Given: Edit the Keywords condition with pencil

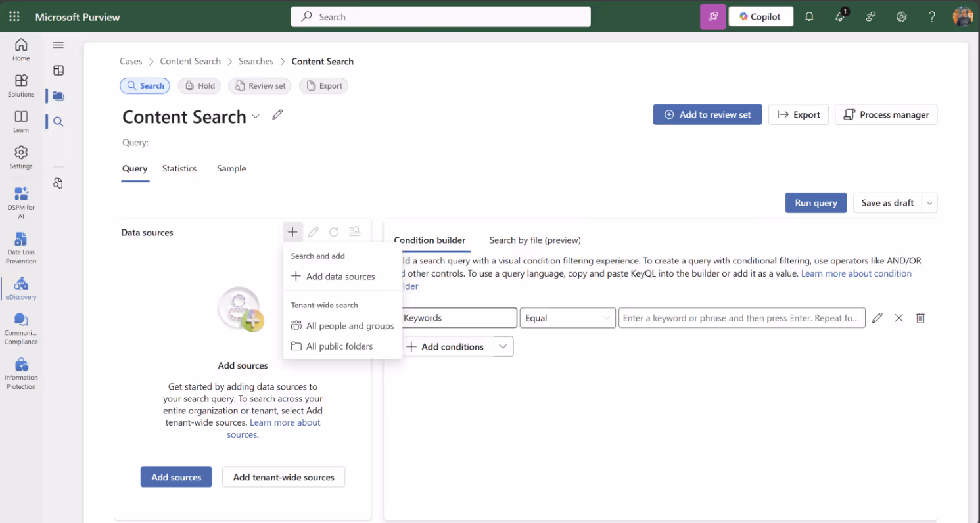Looking at the screenshot, I should (877, 318).
